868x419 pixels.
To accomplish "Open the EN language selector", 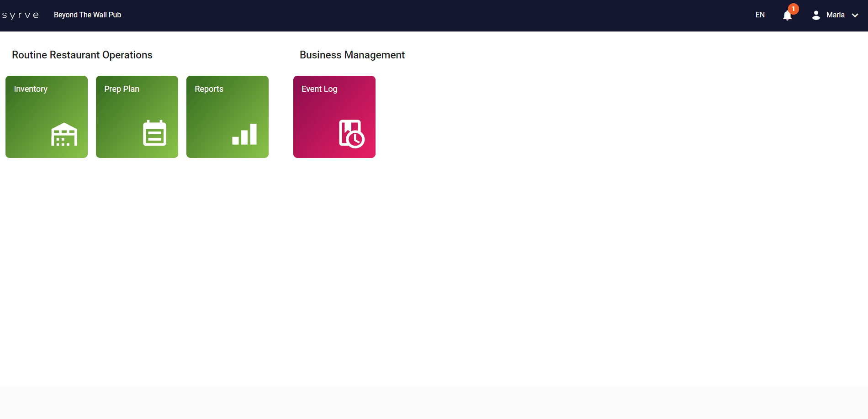I will click(x=760, y=15).
